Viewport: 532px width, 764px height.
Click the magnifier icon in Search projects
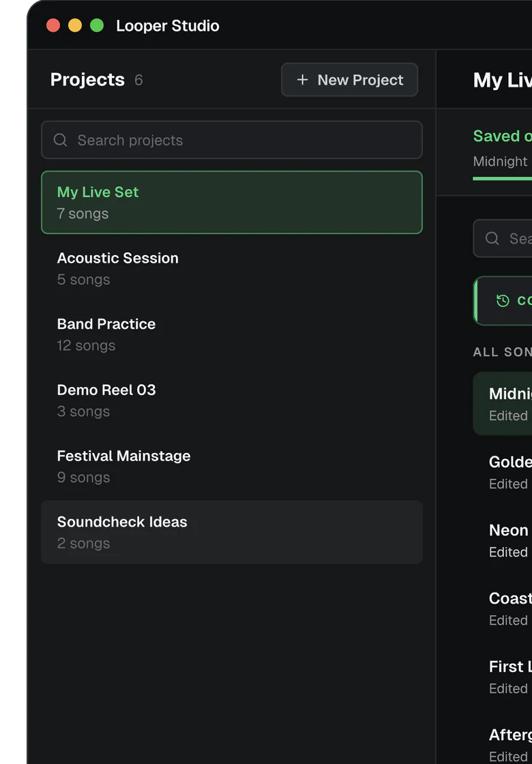click(60, 140)
